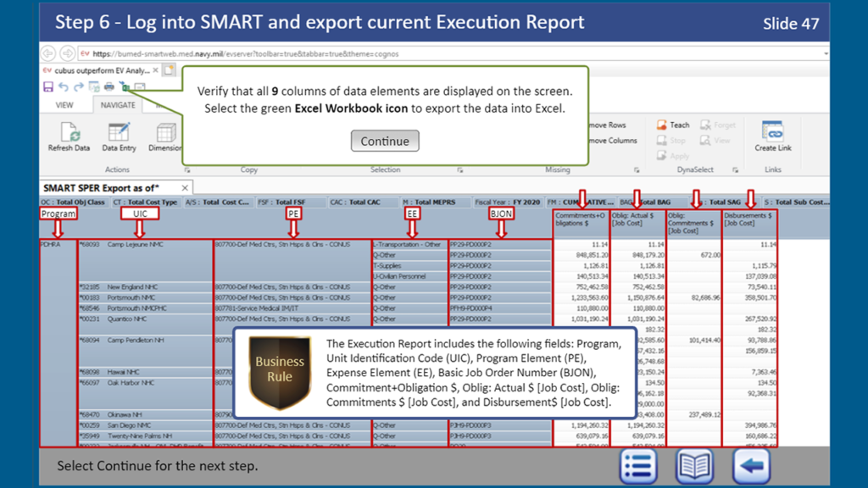Open the CT Total Cost Type selector
The height and width of the screenshot is (488, 868).
click(146, 202)
